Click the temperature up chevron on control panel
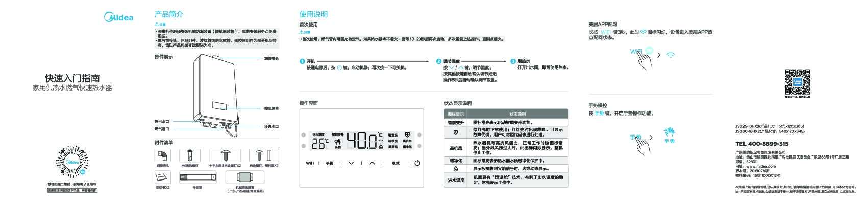 tap(372, 163)
